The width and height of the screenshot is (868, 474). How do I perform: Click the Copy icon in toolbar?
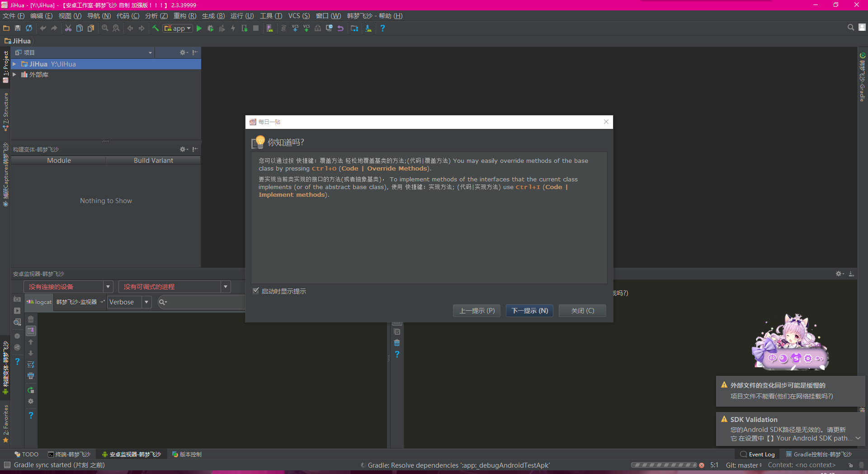click(x=80, y=28)
